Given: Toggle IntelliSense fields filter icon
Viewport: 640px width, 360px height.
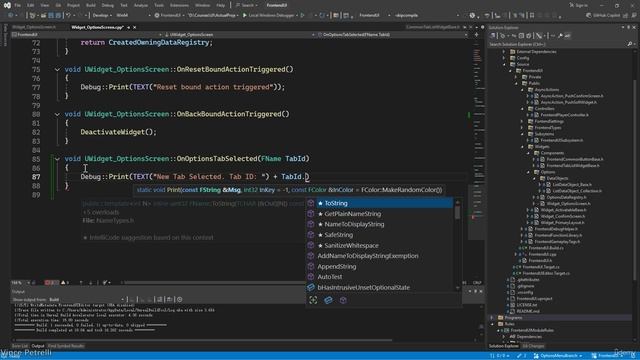Looking at the screenshot, I should pos(328,300).
